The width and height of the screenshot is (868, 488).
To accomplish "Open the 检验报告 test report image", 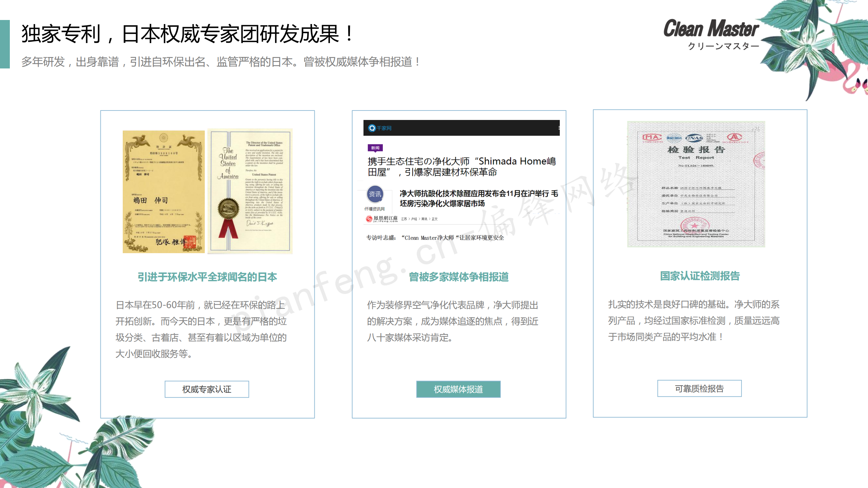I will point(696,184).
